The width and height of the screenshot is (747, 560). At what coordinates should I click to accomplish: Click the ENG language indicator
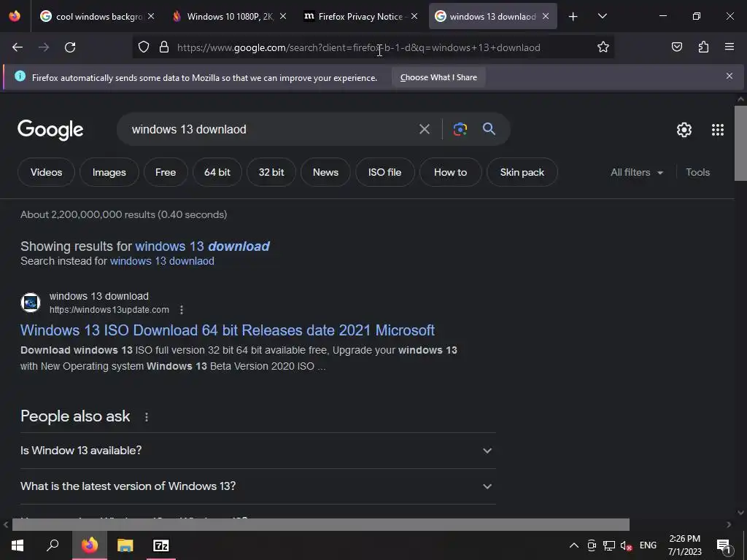648,545
